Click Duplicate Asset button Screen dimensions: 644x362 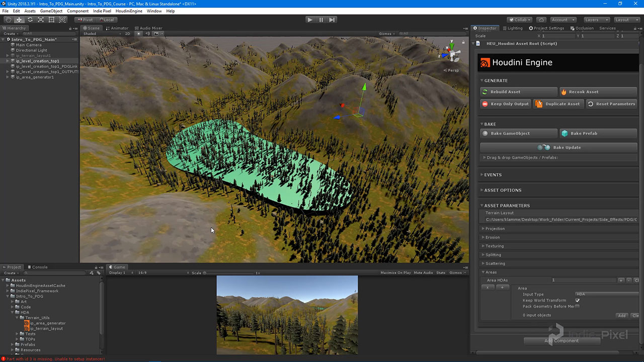pos(558,104)
